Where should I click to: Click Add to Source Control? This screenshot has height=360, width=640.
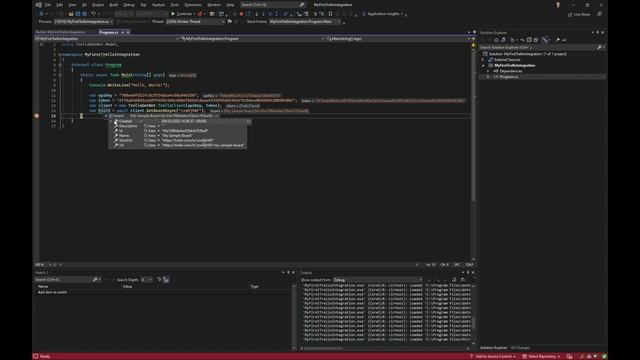(x=493, y=356)
